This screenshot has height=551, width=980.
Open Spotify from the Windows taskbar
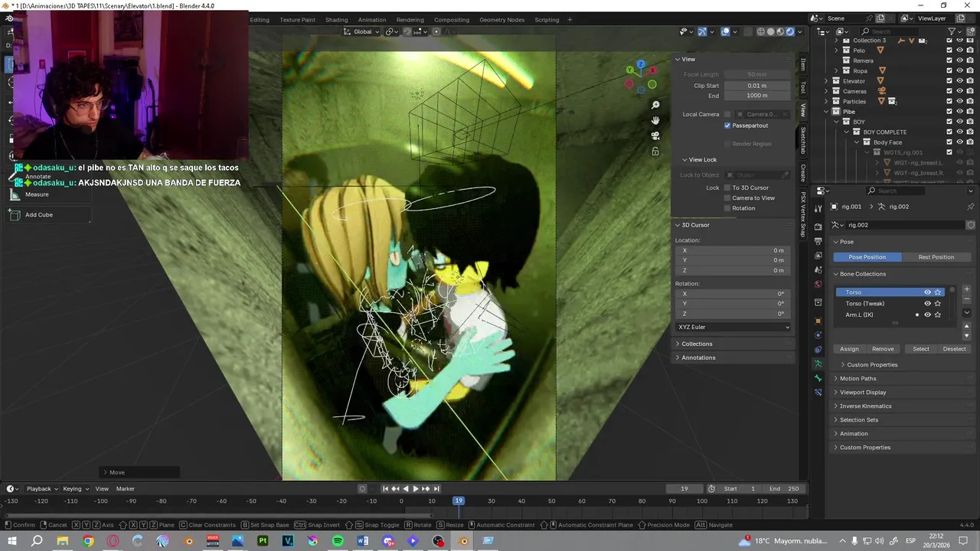(338, 541)
